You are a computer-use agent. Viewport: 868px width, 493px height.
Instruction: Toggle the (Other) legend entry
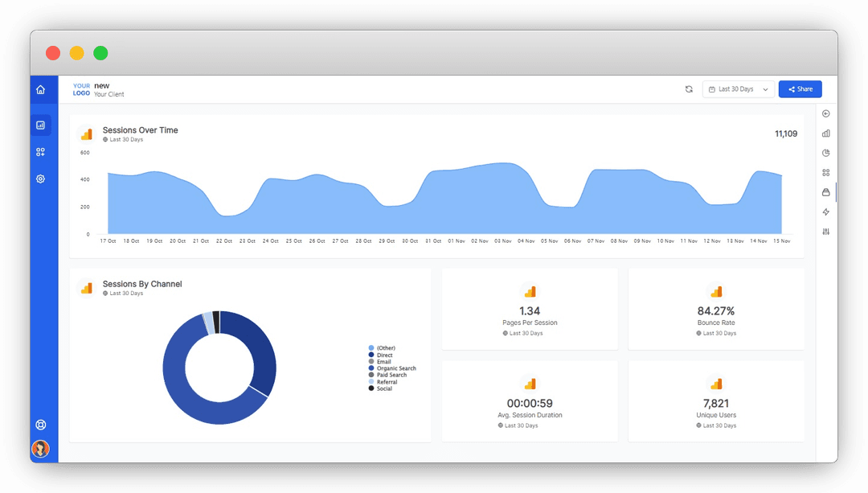tap(382, 348)
